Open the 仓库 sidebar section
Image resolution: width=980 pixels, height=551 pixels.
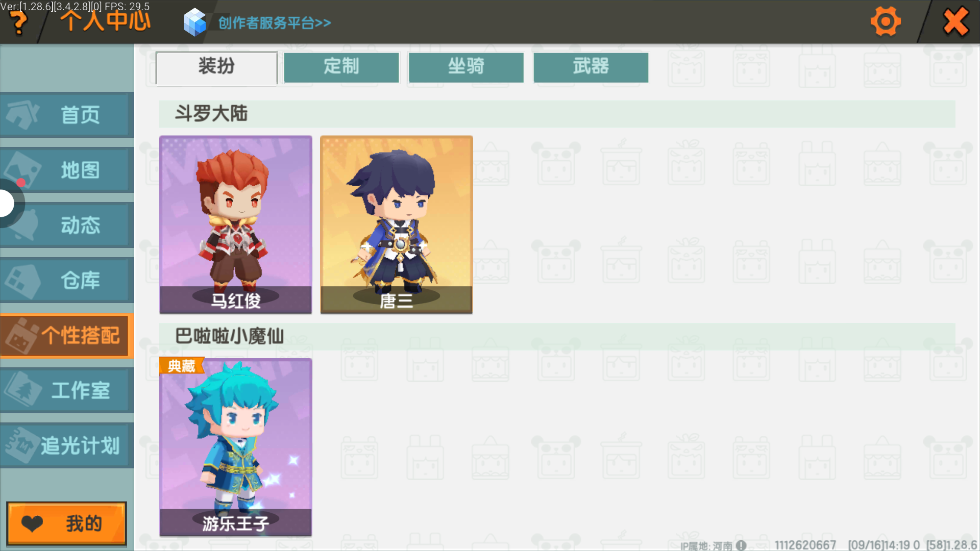click(66, 280)
